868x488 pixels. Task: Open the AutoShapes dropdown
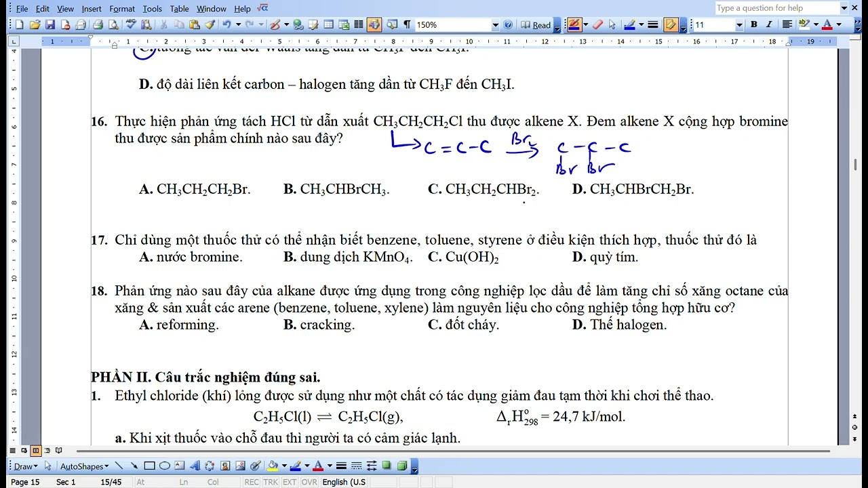pyautogui.click(x=84, y=466)
